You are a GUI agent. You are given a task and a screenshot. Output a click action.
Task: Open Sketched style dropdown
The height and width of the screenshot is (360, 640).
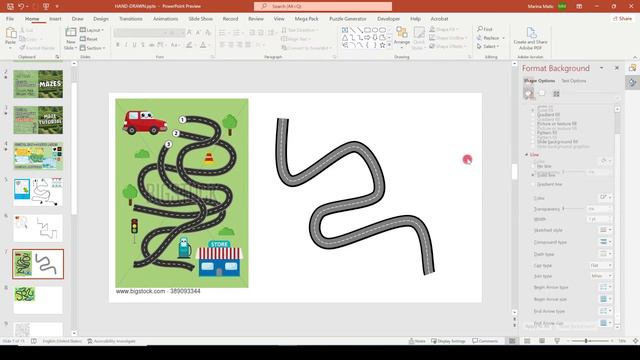pyautogui.click(x=606, y=230)
